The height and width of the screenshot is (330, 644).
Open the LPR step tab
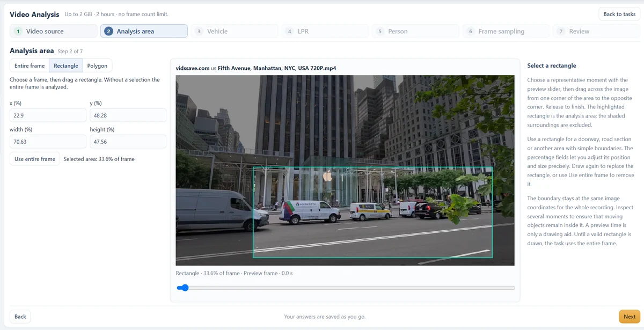[325, 31]
